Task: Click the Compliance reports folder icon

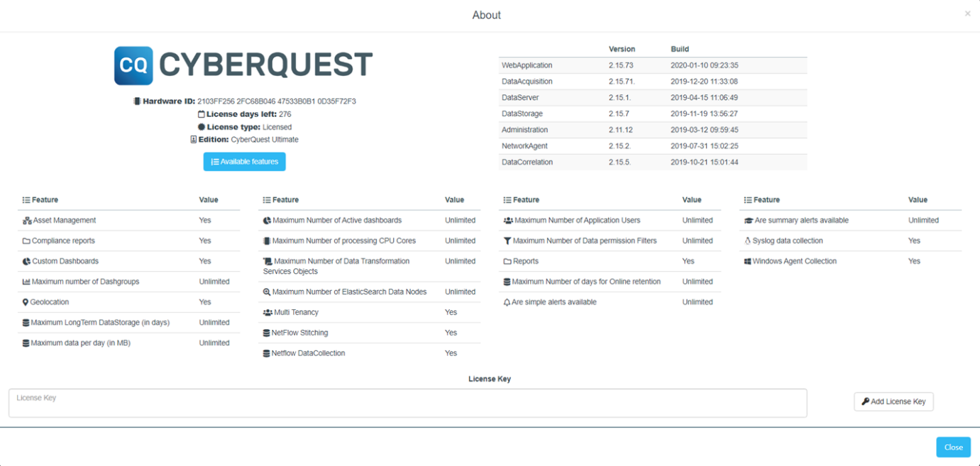Action: point(26,241)
